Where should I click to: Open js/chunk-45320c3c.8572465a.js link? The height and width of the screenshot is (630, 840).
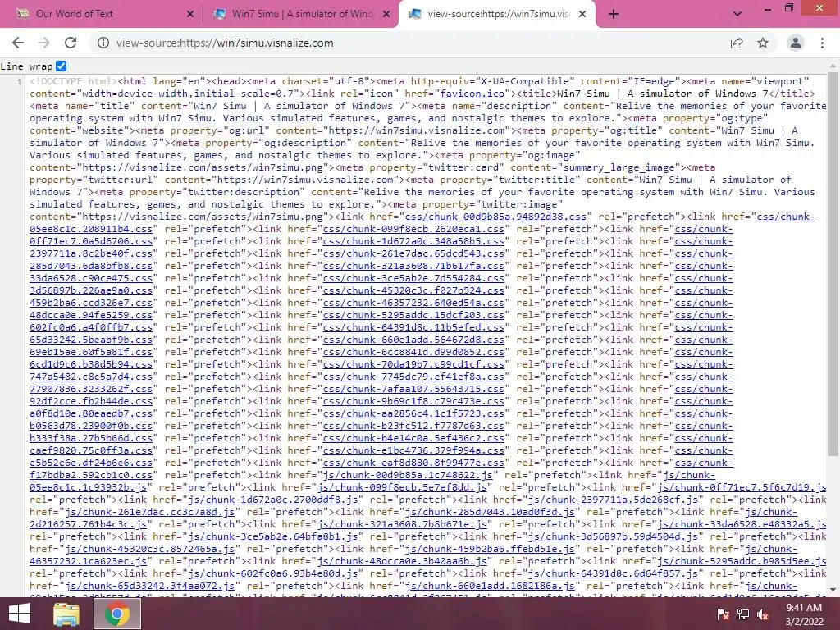(x=149, y=549)
